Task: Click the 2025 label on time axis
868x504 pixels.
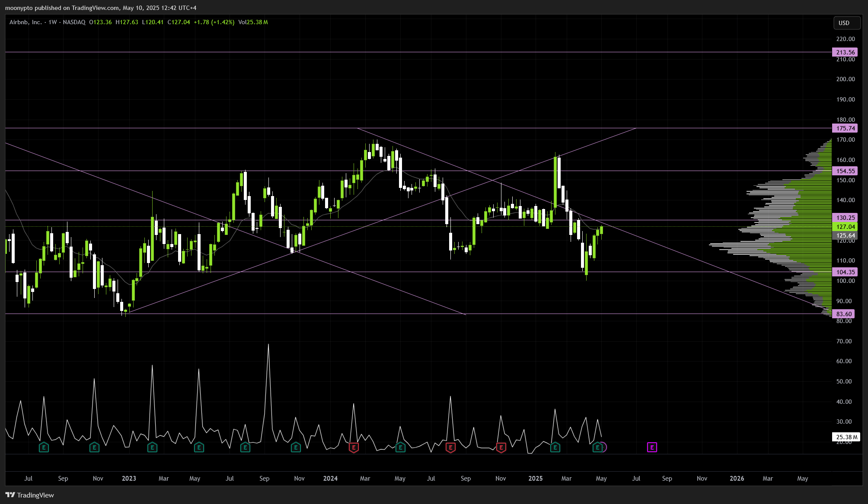Action: pos(536,479)
